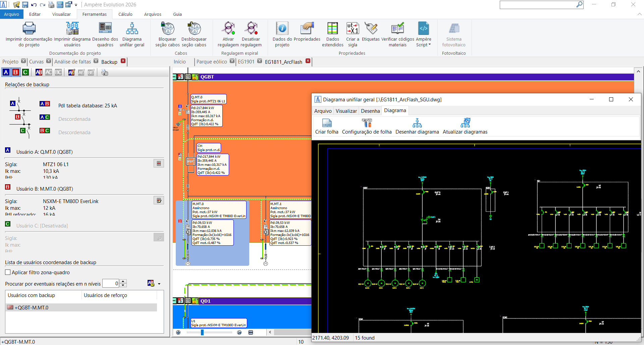644x345 pixels.
Task: Expand quick access toolbar customize arrow
Action: pos(76,5)
